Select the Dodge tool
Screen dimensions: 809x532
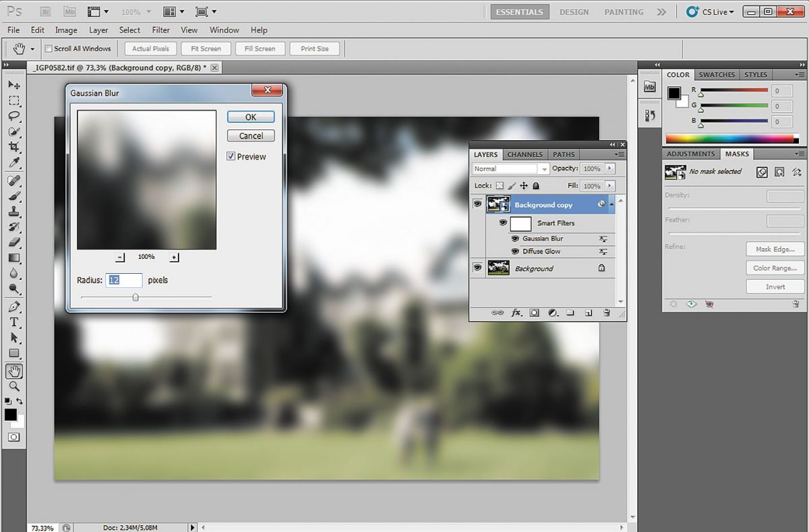pos(13,289)
